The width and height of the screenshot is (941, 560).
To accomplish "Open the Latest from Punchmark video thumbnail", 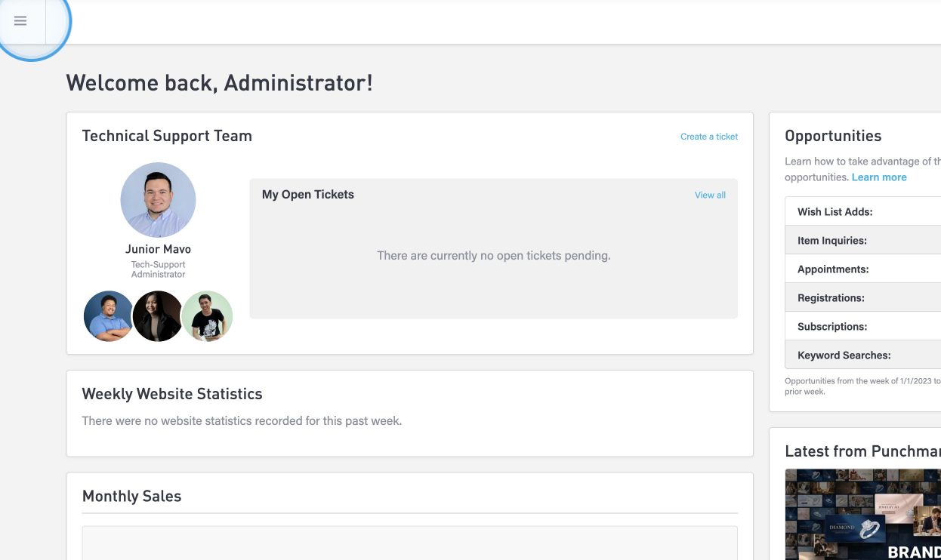I will coord(862,515).
